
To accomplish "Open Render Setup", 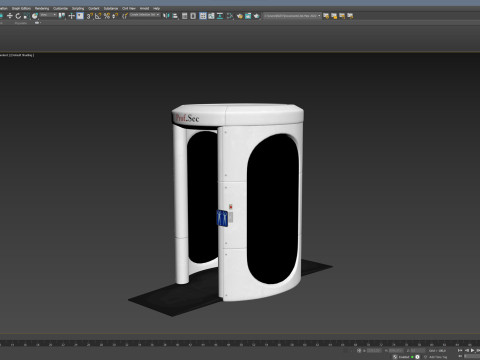I will click(x=240, y=16).
